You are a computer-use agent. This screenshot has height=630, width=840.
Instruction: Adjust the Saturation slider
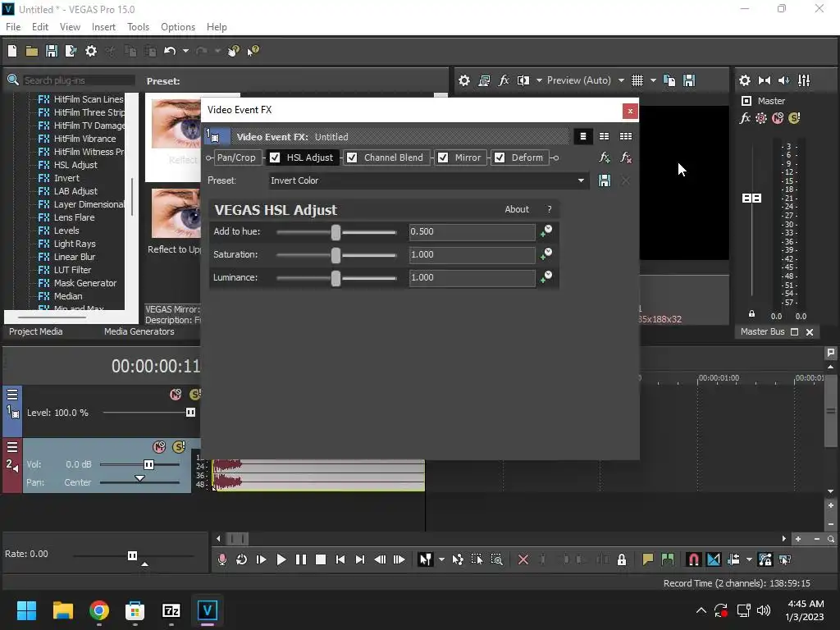(336, 255)
